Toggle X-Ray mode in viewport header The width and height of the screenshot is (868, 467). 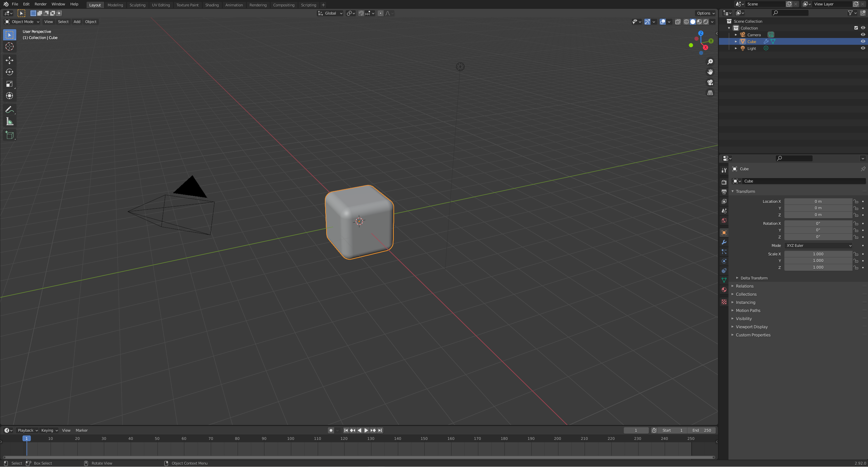tap(678, 22)
